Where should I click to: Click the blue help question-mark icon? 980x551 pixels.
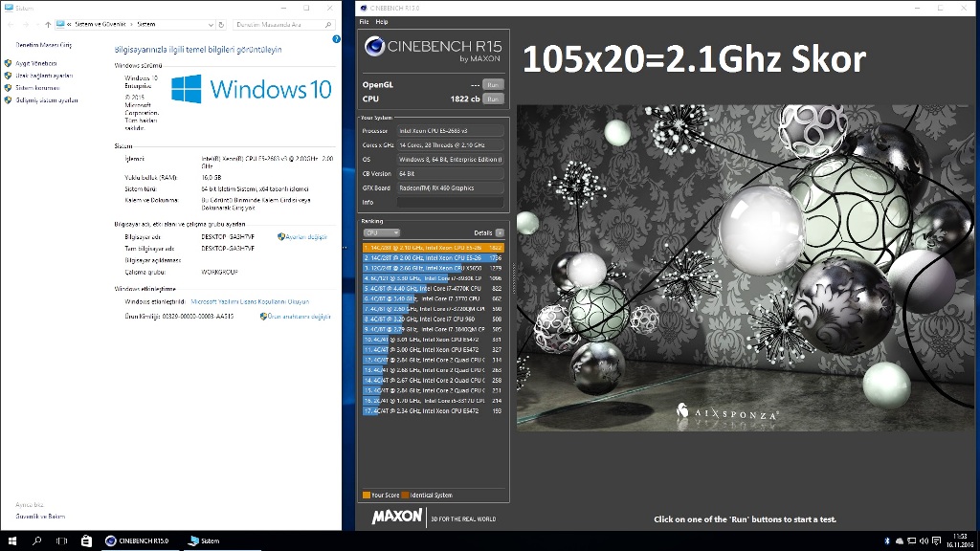tap(334, 39)
